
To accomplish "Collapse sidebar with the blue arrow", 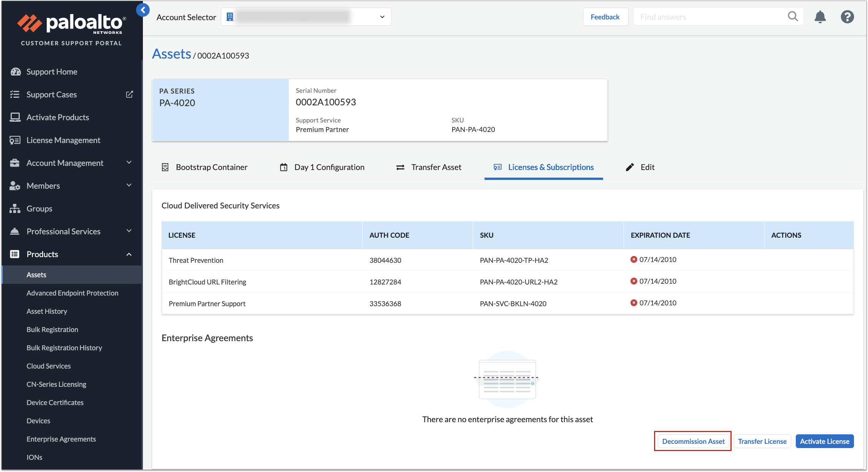I will (x=143, y=10).
